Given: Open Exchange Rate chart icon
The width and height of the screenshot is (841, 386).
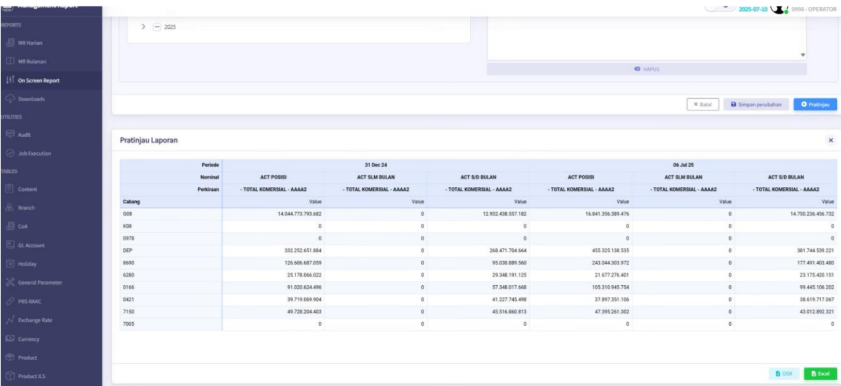Looking at the screenshot, I should pyautogui.click(x=10, y=320).
